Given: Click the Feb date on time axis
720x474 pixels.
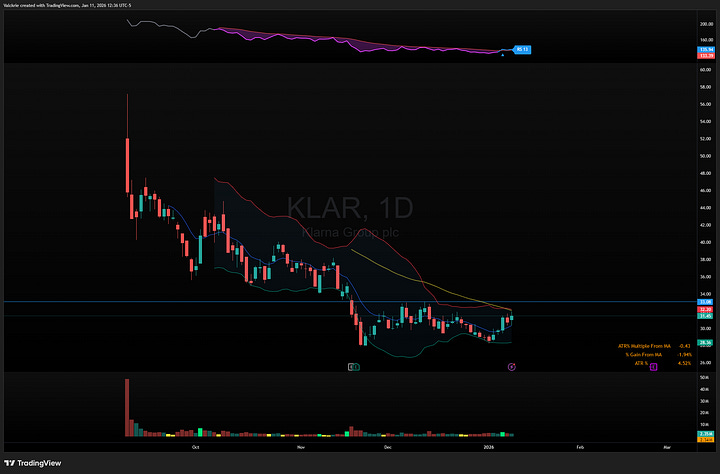Looking at the screenshot, I should (580, 447).
